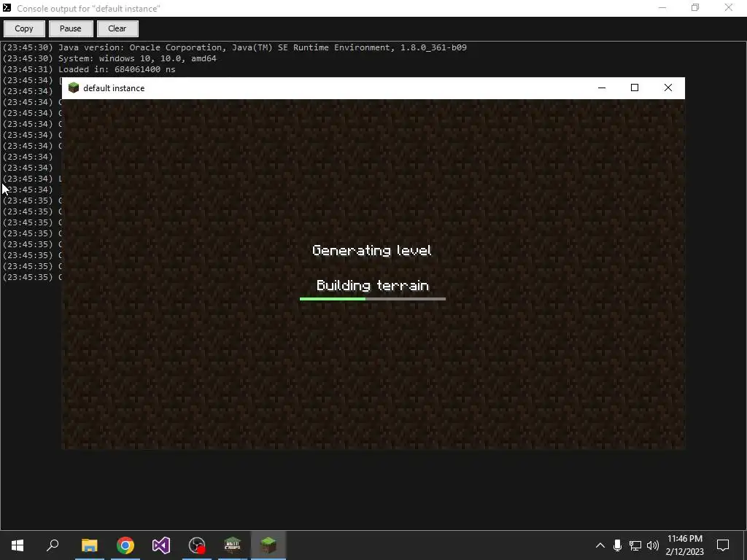747x560 pixels.
Task: Maximize the default instance game window
Action: [635, 88]
